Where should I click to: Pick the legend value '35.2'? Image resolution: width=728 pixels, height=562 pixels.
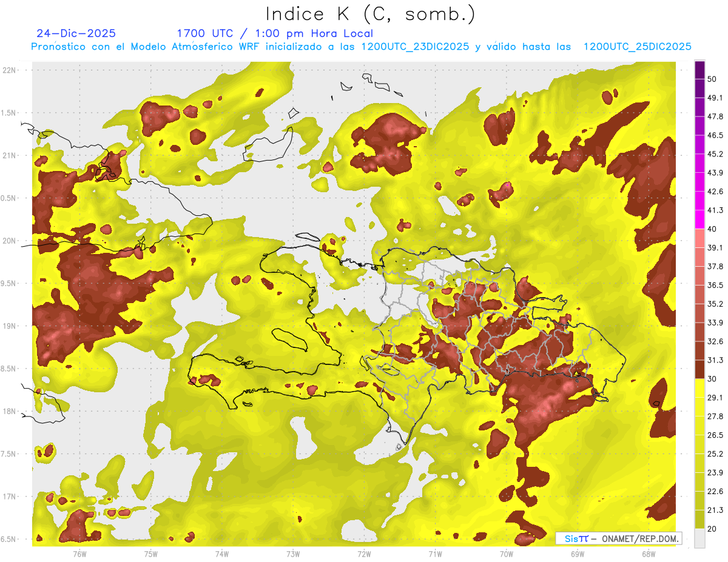[715, 304]
